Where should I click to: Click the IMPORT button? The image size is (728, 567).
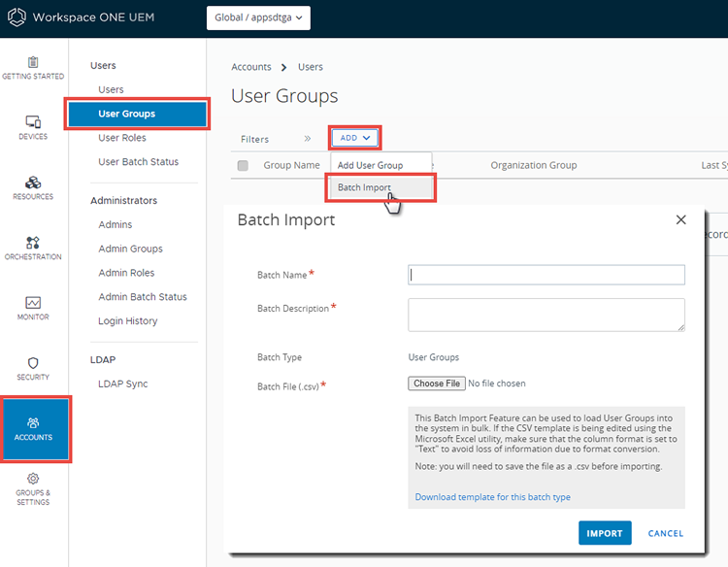[605, 533]
